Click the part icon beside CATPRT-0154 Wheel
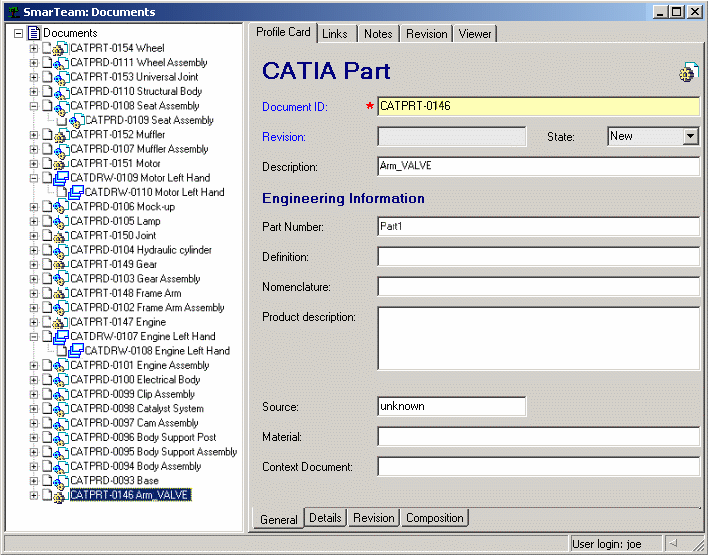This screenshot has width=708, height=555. [x=59, y=48]
